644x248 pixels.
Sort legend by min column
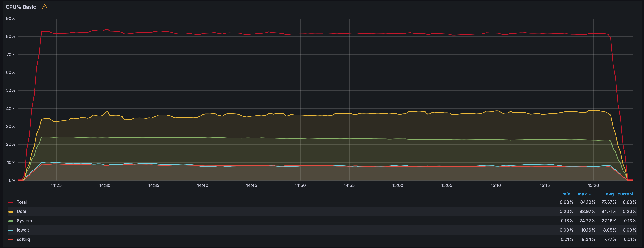coord(566,194)
